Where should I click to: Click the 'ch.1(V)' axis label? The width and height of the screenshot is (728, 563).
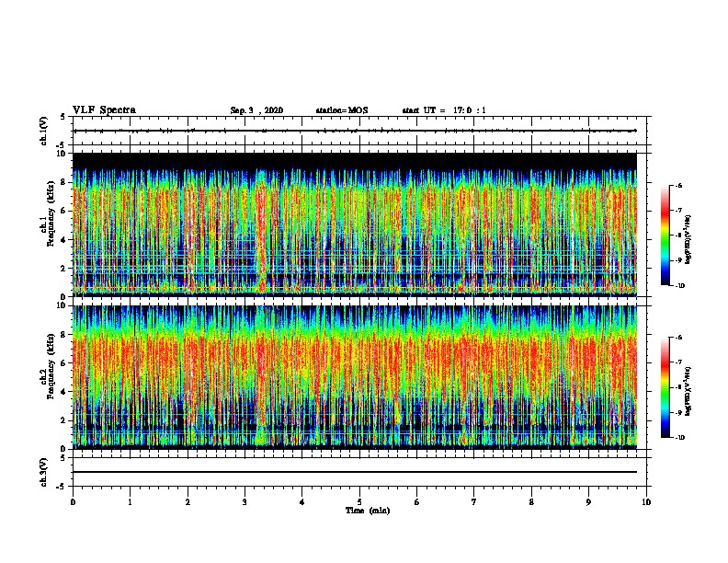point(44,131)
